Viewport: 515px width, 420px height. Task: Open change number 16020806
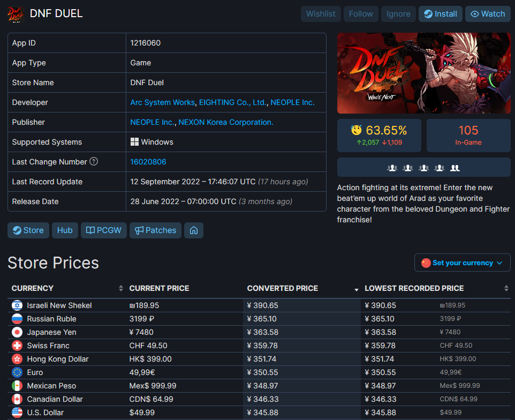pos(148,162)
